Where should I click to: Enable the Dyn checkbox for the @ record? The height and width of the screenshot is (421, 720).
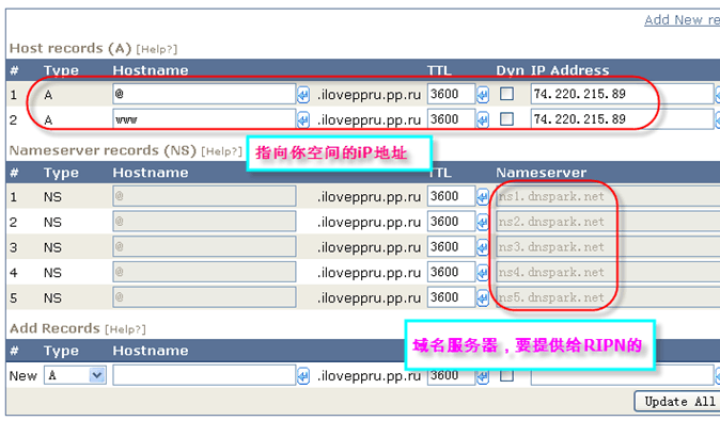[x=507, y=94]
